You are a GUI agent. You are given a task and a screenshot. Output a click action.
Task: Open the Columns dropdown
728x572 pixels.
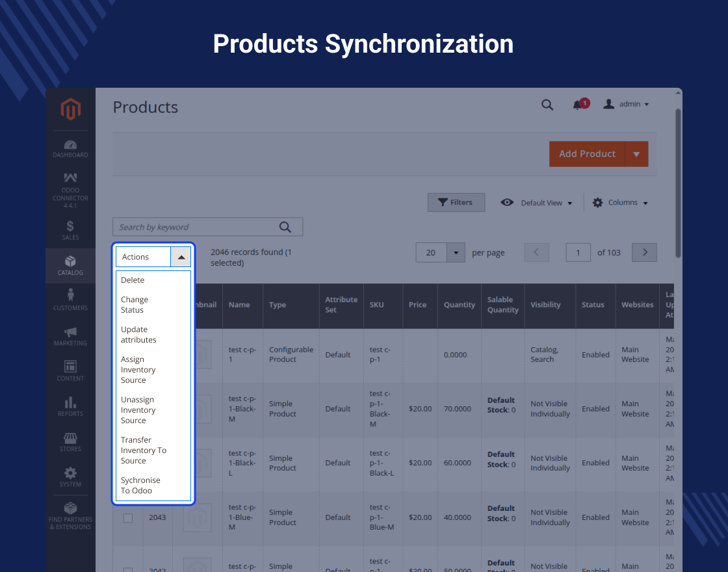620,203
